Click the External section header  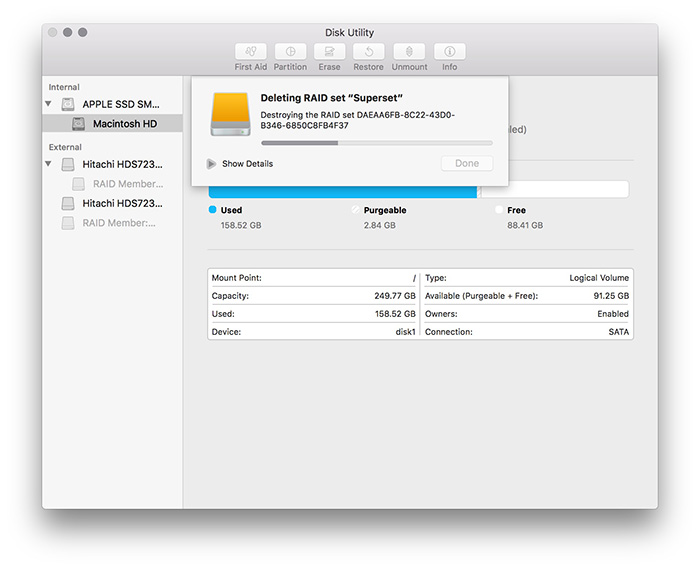click(x=65, y=147)
